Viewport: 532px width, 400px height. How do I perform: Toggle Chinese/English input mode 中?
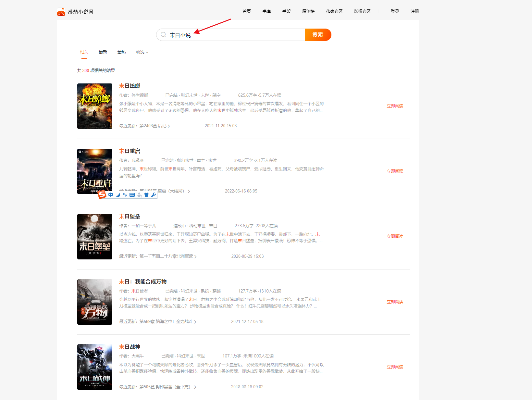click(x=111, y=195)
